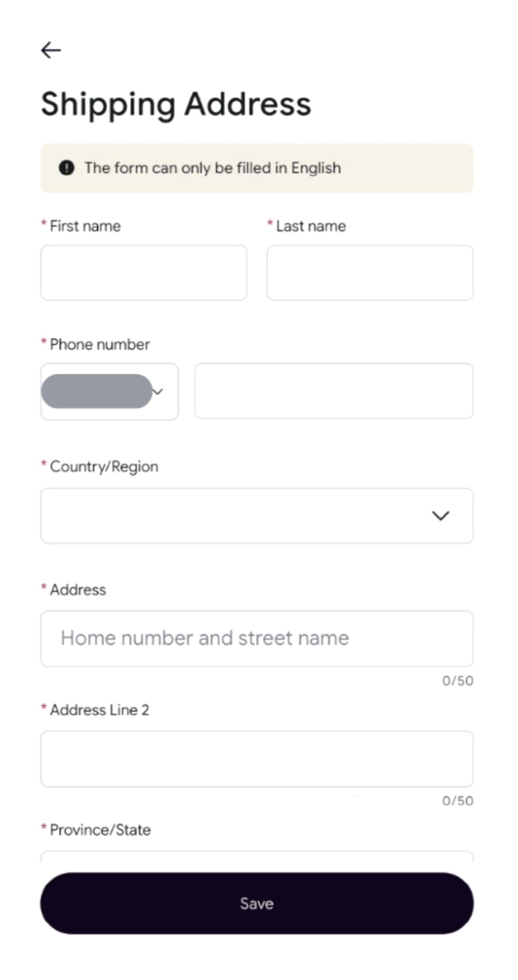
Task: Click the exclamation info icon in the notice
Action: coord(67,168)
